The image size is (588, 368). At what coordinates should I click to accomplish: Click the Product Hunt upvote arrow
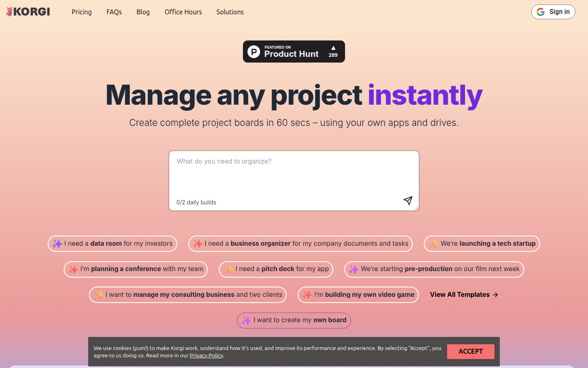click(x=333, y=48)
